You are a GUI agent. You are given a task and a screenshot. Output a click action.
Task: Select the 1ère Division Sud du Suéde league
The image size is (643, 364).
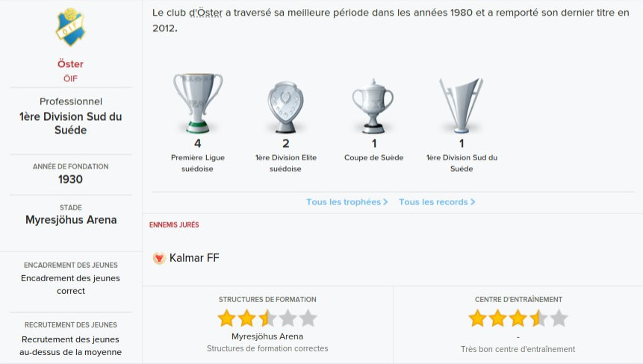(71, 123)
